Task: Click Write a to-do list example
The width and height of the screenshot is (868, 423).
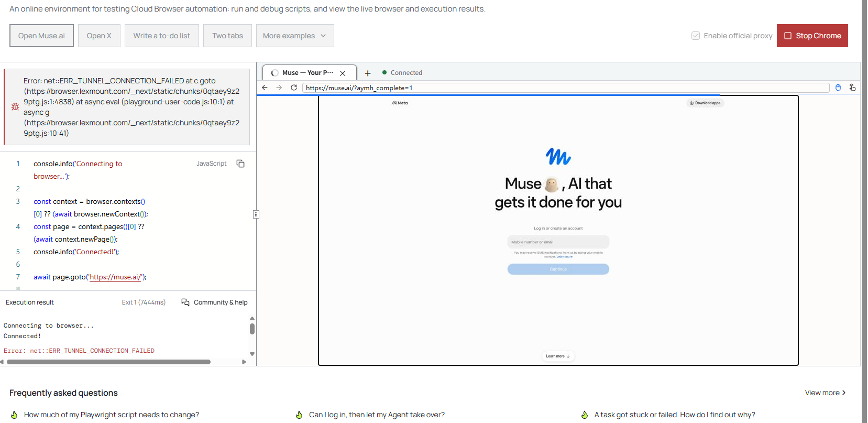Action: coord(162,36)
